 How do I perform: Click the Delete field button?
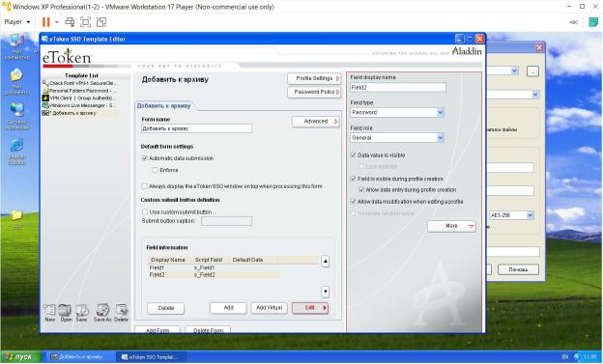[166, 308]
